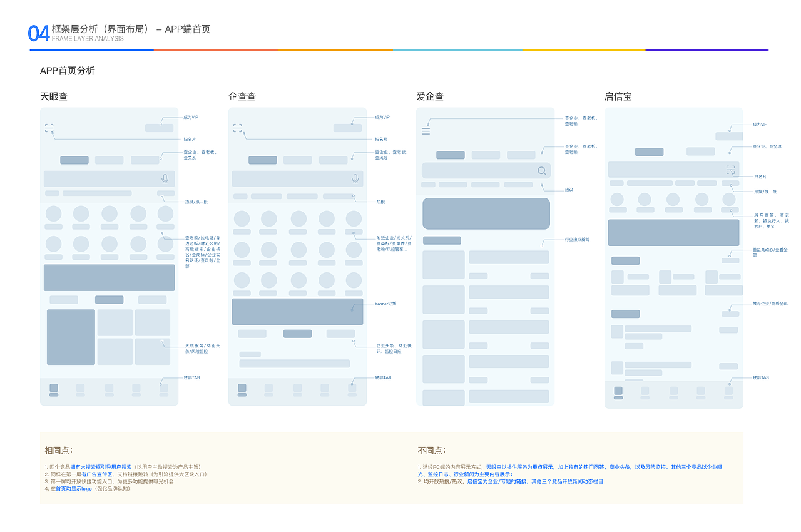Click the 企查查 column heading

[242, 96]
